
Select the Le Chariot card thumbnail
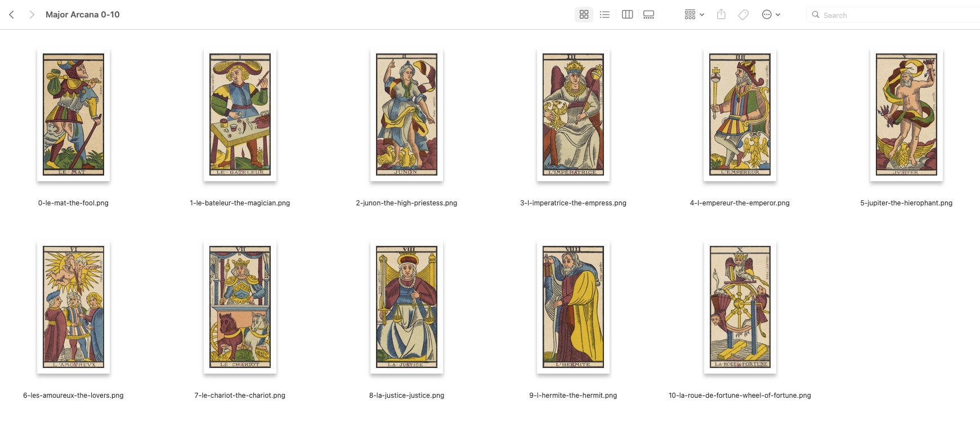[x=240, y=307]
